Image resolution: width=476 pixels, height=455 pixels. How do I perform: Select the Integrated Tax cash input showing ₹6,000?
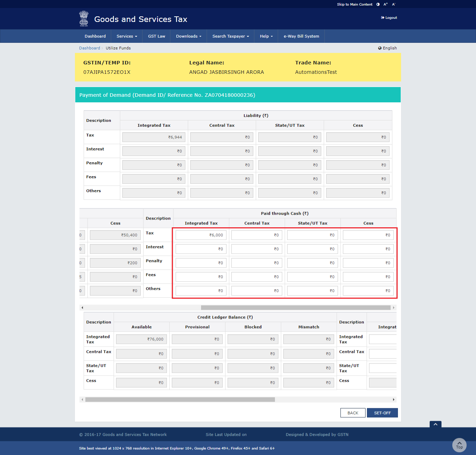point(201,235)
